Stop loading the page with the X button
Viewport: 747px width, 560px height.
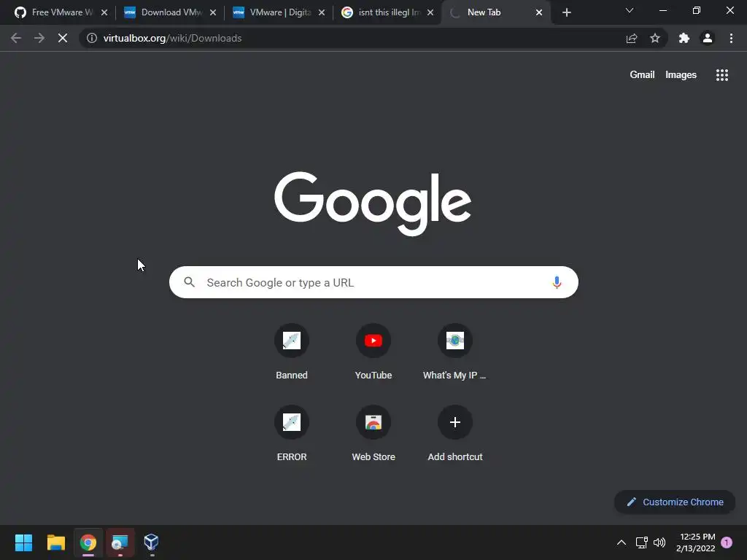pos(63,38)
